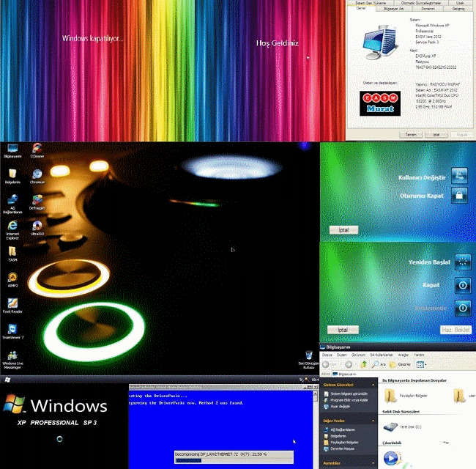The width and height of the screenshot is (476, 469).
Task: Switch to the Bilgisayar Adı tab
Action: [x=393, y=9]
